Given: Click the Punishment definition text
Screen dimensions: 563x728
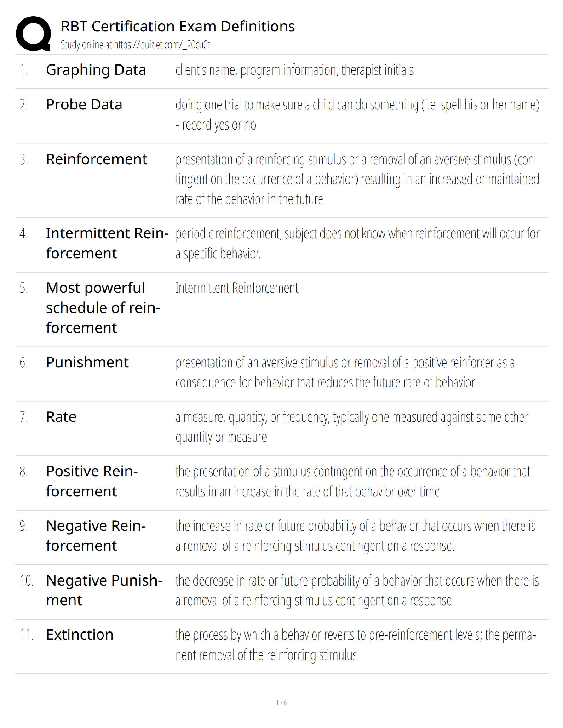Looking at the screenshot, I should (345, 372).
